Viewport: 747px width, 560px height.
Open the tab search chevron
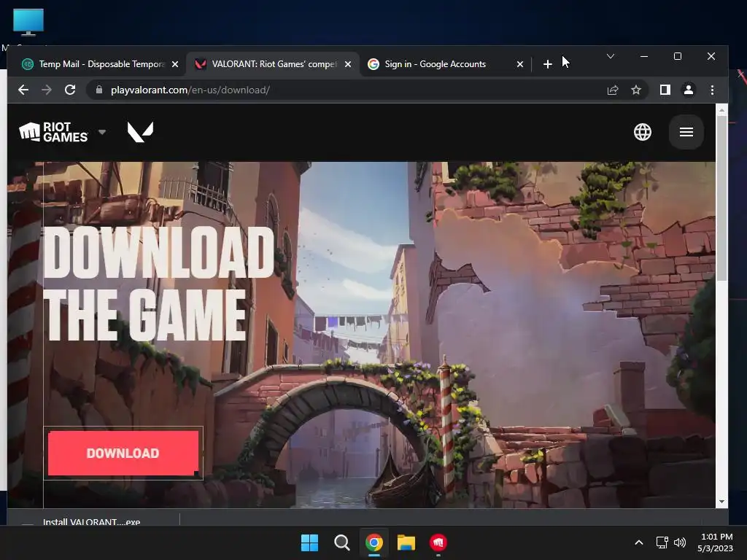tap(611, 56)
